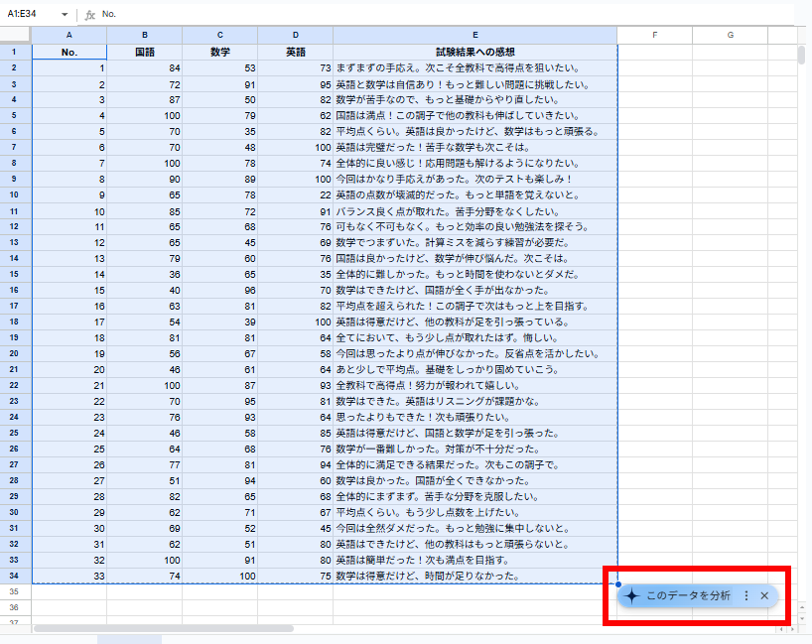Viewport: 812px width, 644px height.
Task: Click the 数学 header cell
Action: pos(220,53)
